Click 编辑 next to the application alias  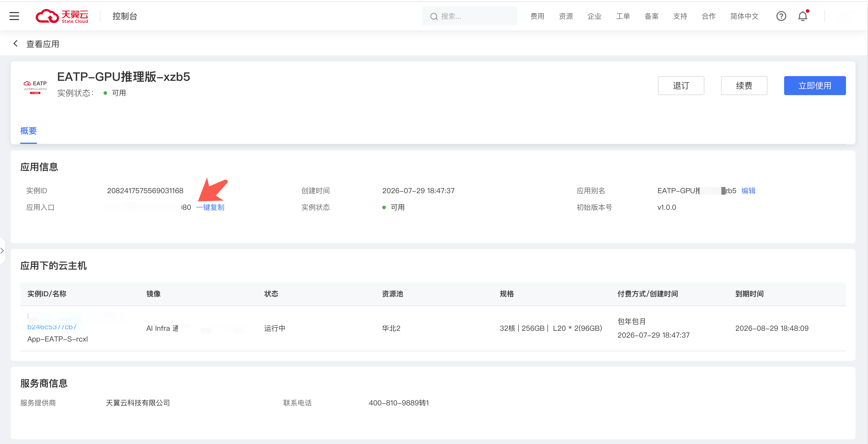(x=748, y=190)
